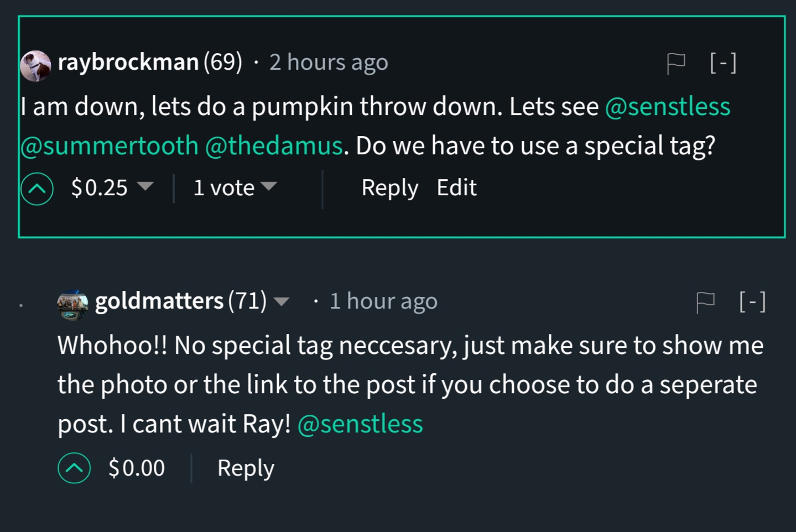Open the dropdown next to goldmatters username
Screen dimensions: 796x532
click(x=282, y=302)
